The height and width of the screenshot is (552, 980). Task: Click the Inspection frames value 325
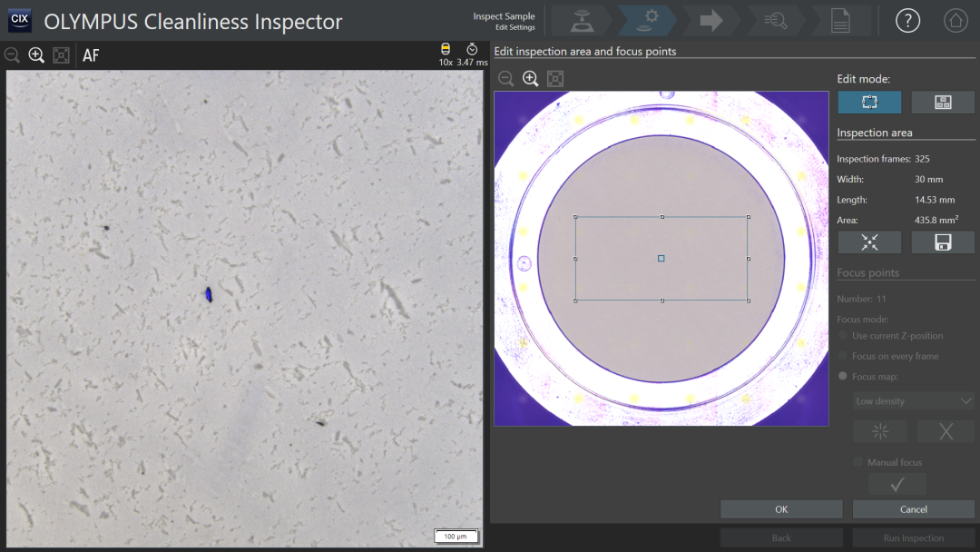[x=922, y=159]
